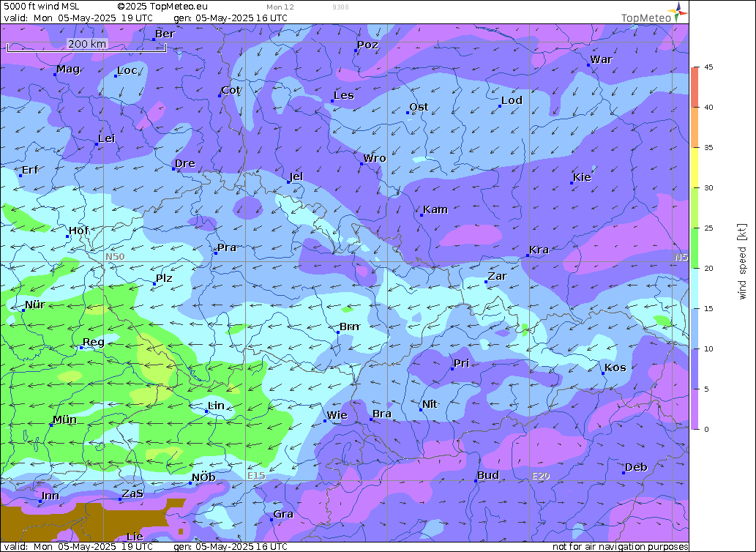Click the Gra city marker label
This screenshot has height=552, width=756.
pos(283,515)
